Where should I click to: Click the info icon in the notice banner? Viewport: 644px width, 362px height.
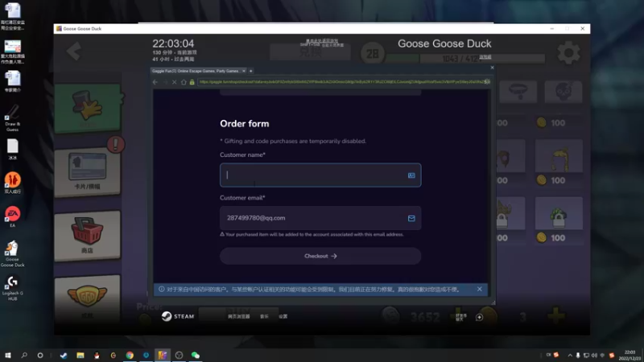point(162,290)
